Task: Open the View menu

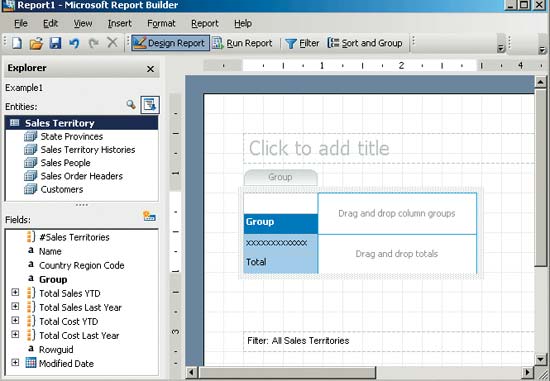Action: [83, 24]
